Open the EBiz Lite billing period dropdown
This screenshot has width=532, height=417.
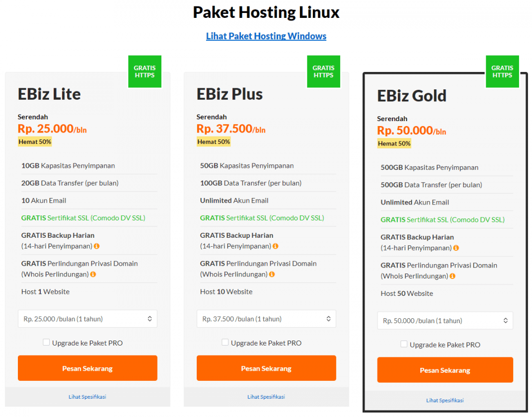pos(87,319)
